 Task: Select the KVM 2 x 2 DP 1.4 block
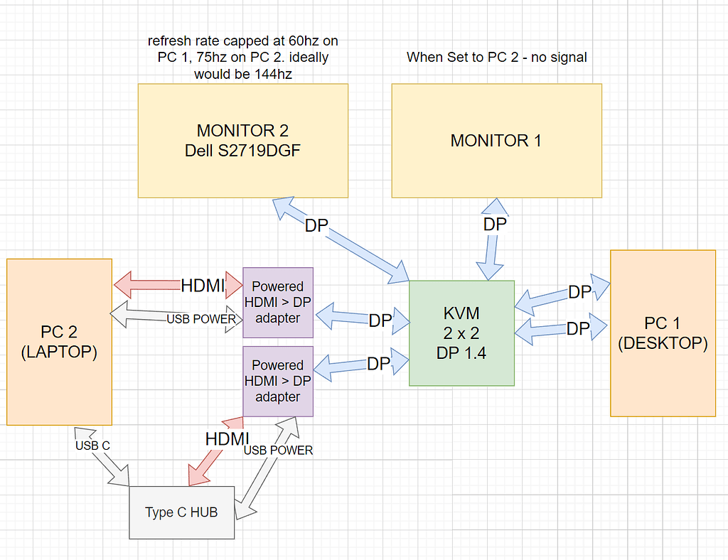461,333
